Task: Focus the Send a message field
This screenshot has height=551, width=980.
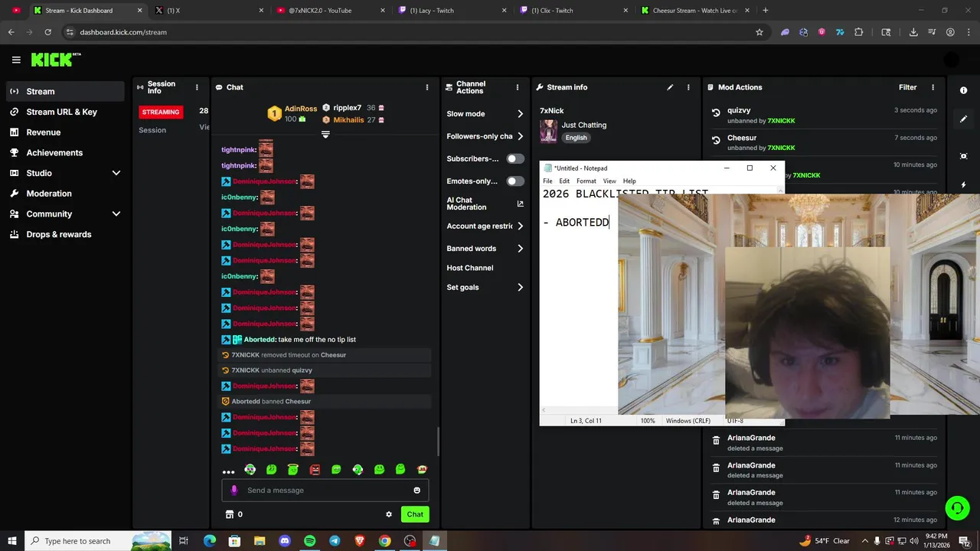Action: point(325,491)
